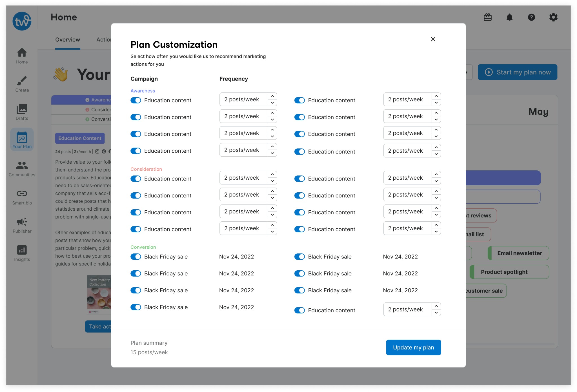
Task: Switch to the Overview tab
Action: click(x=68, y=40)
